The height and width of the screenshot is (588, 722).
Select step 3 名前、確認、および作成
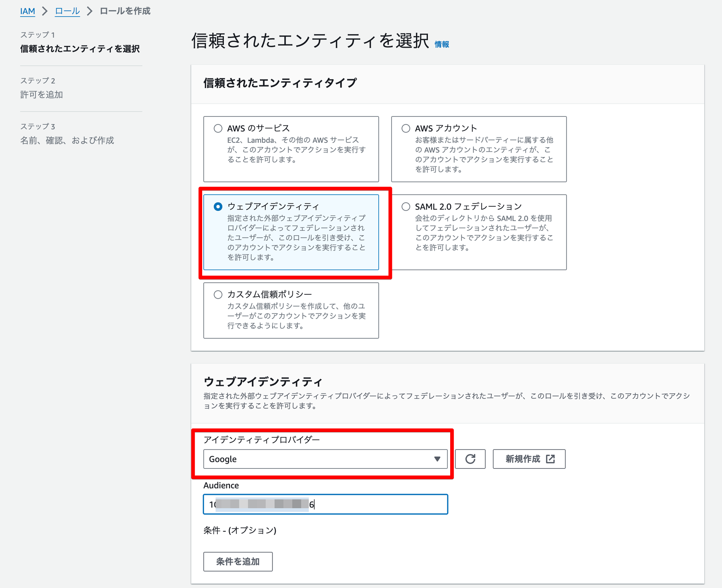(x=67, y=140)
